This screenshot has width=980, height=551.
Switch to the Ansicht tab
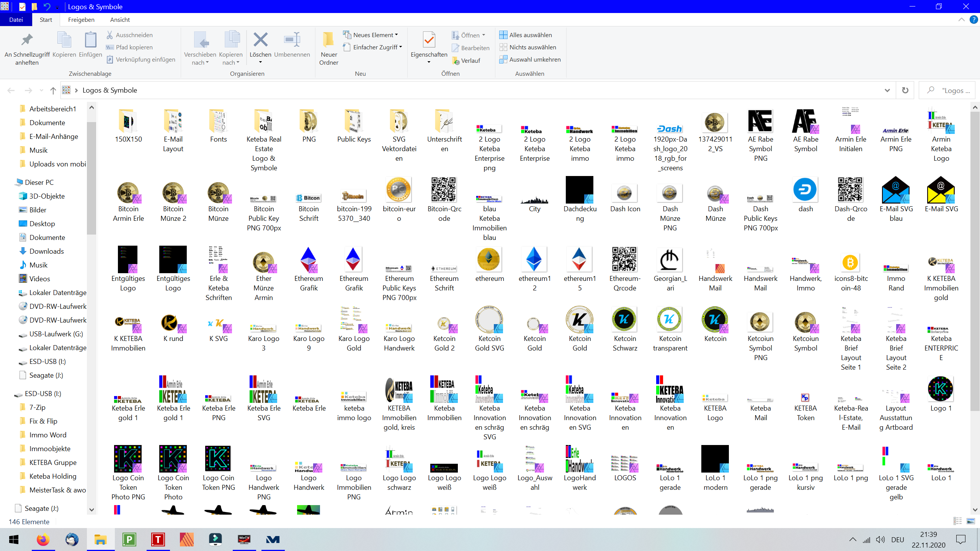coord(120,20)
